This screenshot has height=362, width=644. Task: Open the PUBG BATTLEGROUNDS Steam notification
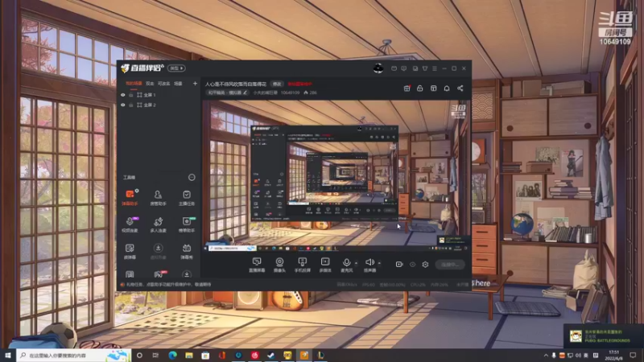(x=603, y=336)
